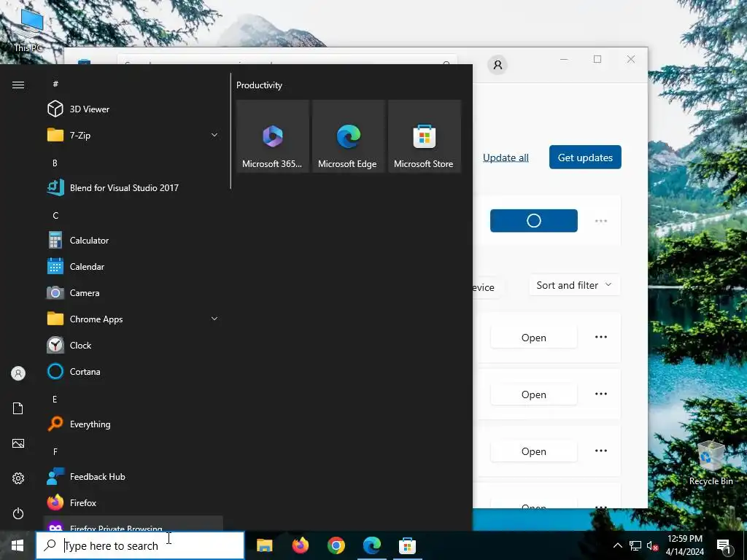The width and height of the screenshot is (747, 560).
Task: Click the Windows Start button
Action: pos(18,545)
